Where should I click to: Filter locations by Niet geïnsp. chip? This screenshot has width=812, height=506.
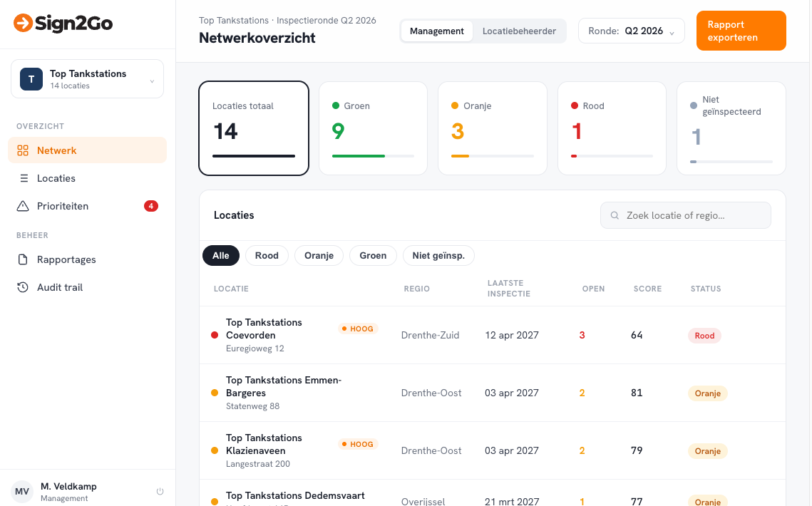pos(438,255)
